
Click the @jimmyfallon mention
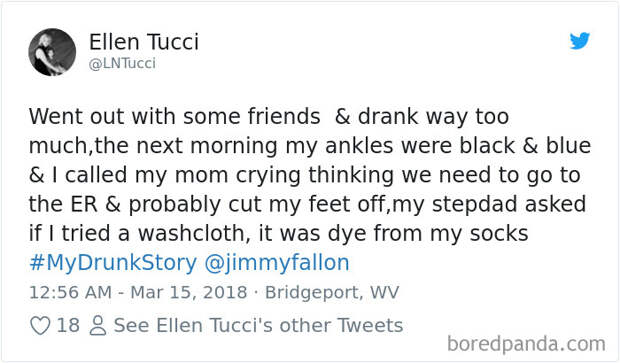click(x=277, y=263)
